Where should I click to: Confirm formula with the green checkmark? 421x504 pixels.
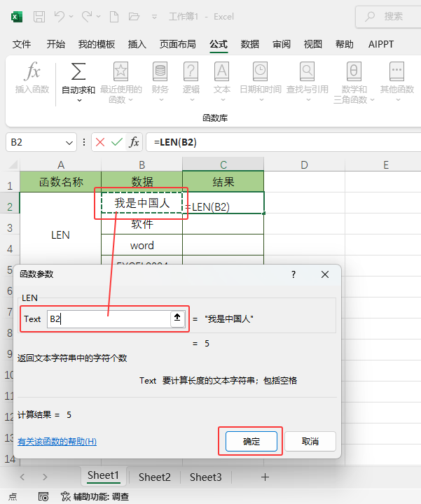click(x=117, y=142)
